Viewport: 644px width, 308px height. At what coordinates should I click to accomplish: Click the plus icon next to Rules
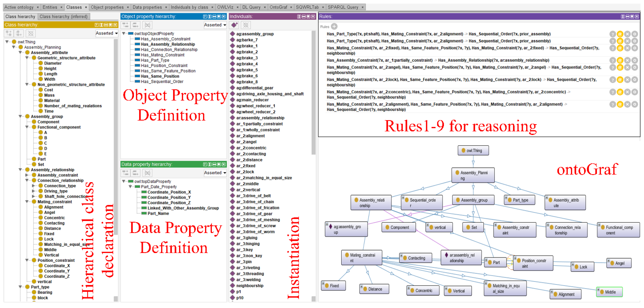[334, 27]
